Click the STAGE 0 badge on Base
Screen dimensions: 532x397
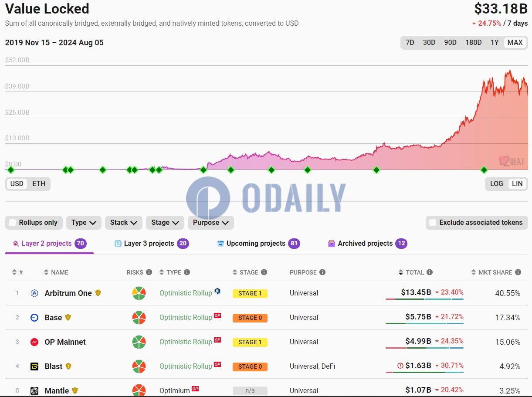click(x=250, y=318)
